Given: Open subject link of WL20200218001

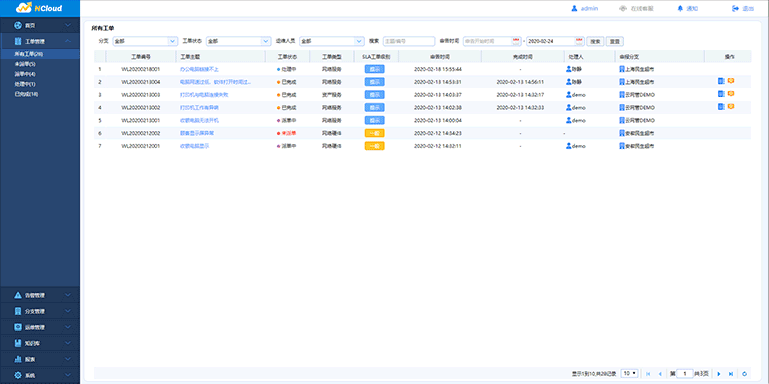Looking at the screenshot, I should (x=199, y=69).
